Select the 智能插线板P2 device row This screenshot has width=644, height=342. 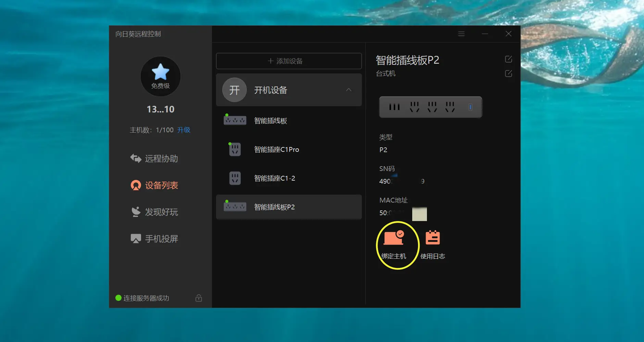(x=289, y=207)
